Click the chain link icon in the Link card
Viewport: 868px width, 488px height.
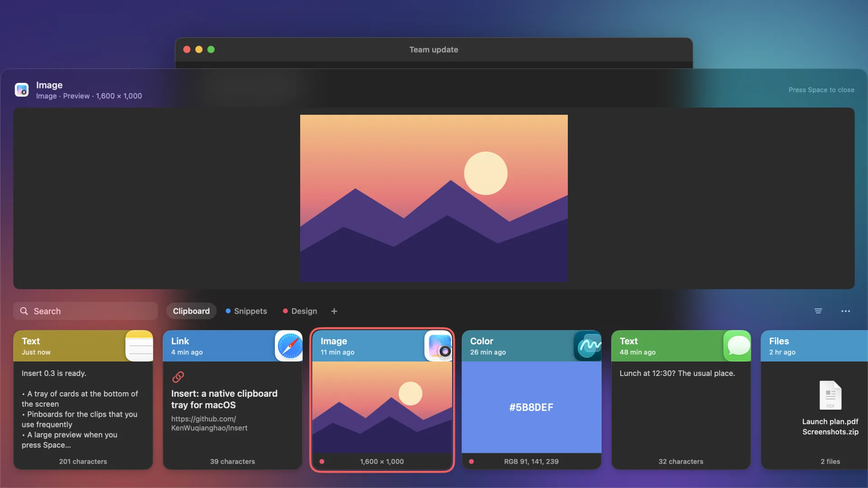click(178, 376)
